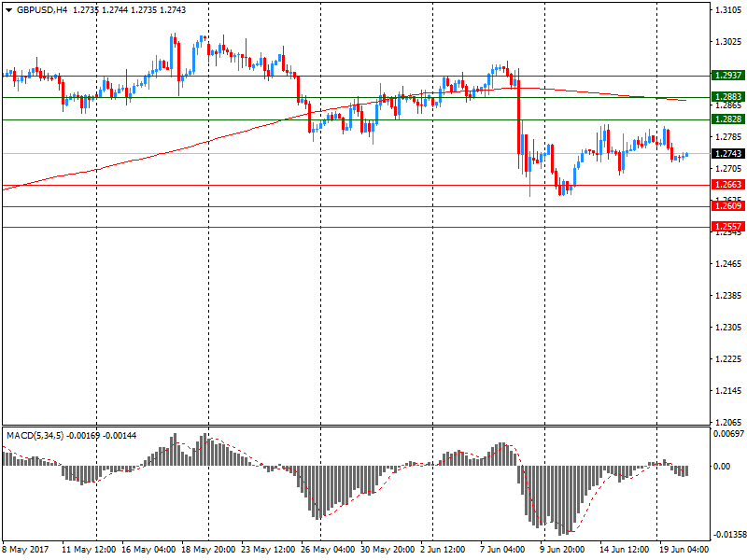Viewport: 747px width, 560px height.
Task: Select the 7 Jun 04:00 time label
Action: pos(502,550)
